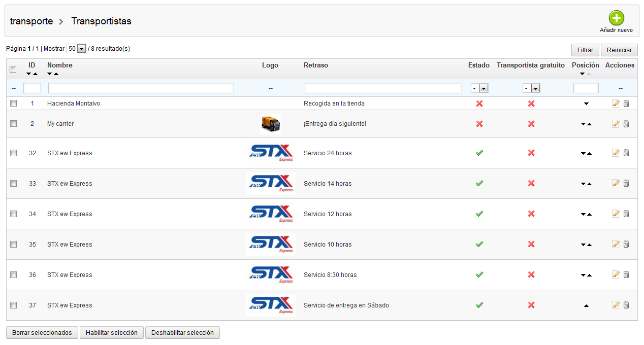Image resolution: width=644 pixels, height=345 pixels.
Task: Edit the My carrier row
Action: (x=616, y=124)
